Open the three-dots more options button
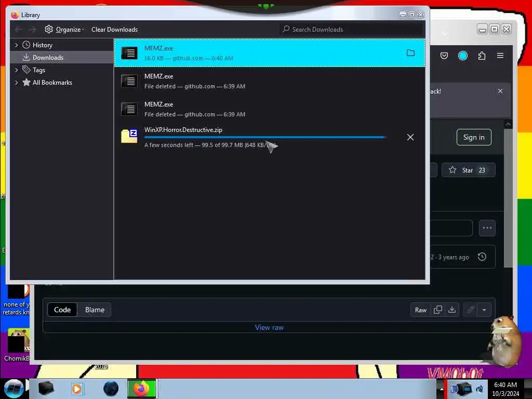This screenshot has height=399, width=532. [x=487, y=228]
